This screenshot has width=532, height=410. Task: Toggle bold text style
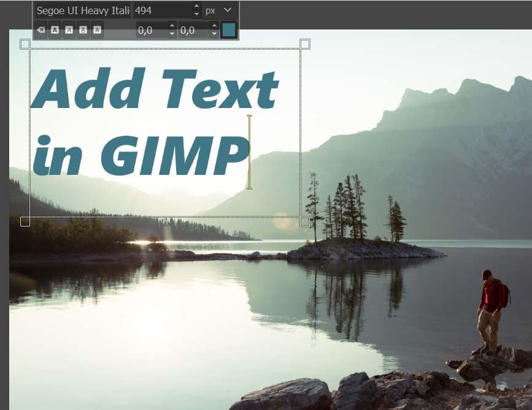[x=55, y=30]
